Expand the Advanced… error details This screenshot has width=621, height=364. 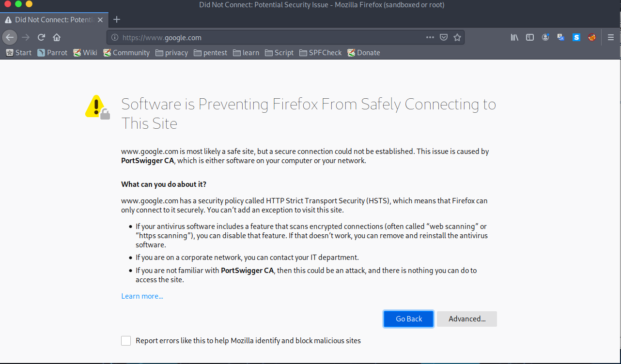pyautogui.click(x=467, y=319)
